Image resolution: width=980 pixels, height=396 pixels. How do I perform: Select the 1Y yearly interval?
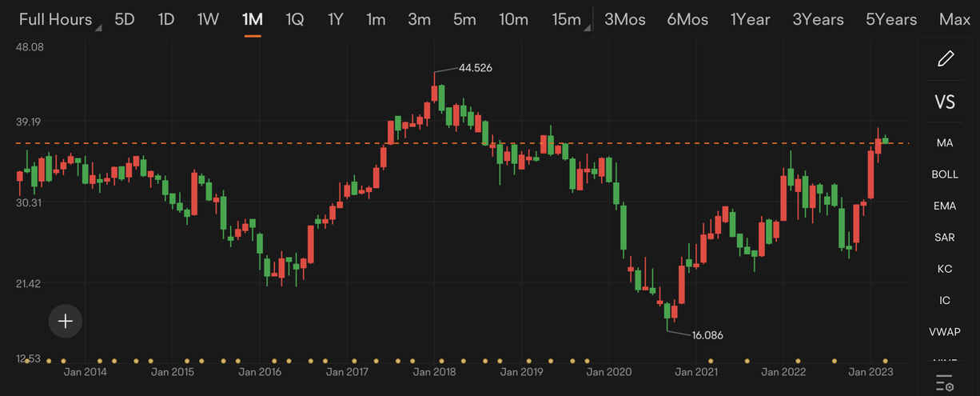336,20
